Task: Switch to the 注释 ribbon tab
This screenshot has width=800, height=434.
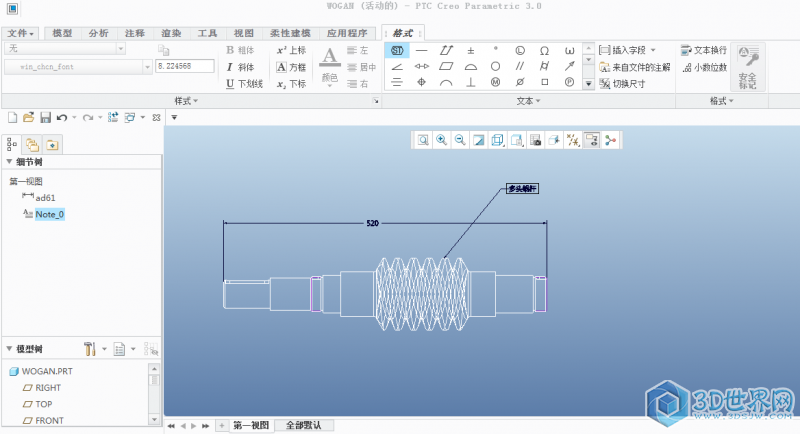Action: pyautogui.click(x=135, y=33)
